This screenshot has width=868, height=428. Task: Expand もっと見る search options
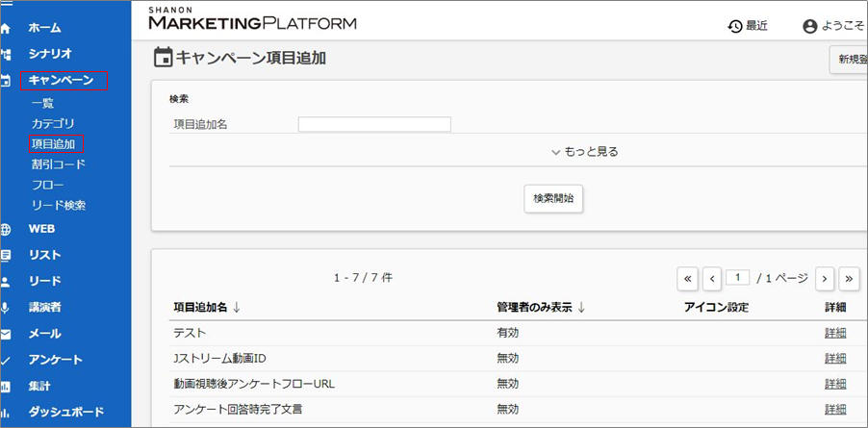tap(585, 151)
